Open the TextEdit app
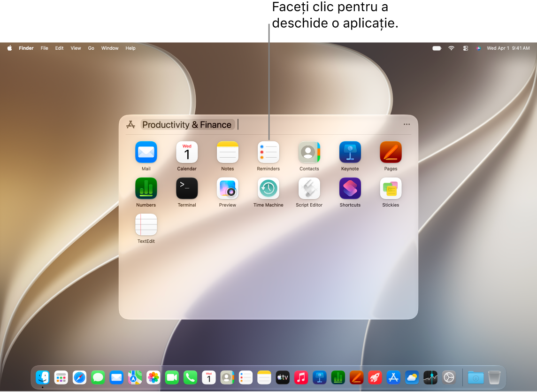537x392 pixels. click(x=146, y=225)
